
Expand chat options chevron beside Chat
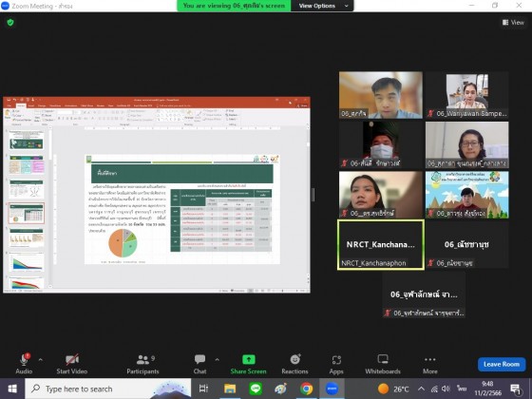click(x=218, y=360)
